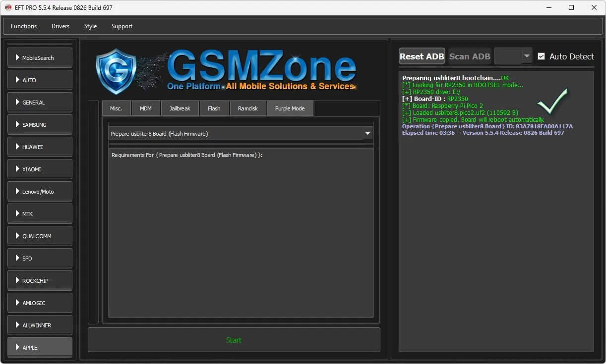Click the 'RP2350 drive: E:/' log line
This screenshot has width=606, height=364.
tap(431, 92)
